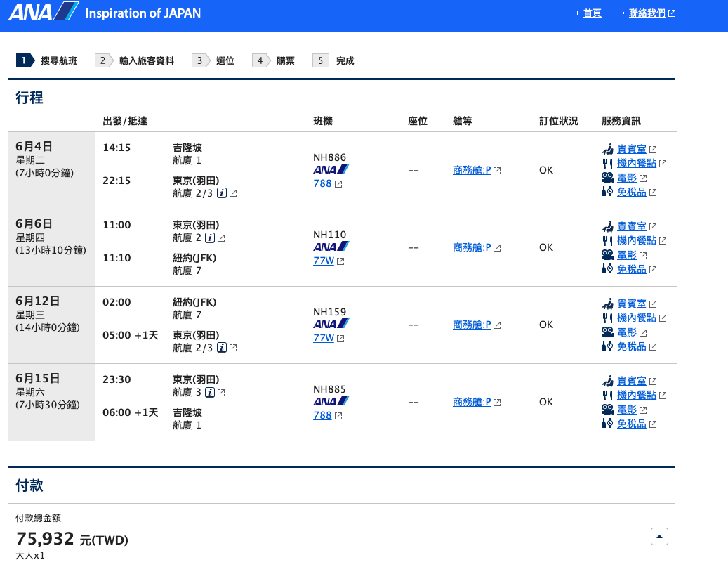Viewport: 728px width, 567px height.
Task: Click in-flight meal icon in NH110 row
Action: tap(607, 240)
